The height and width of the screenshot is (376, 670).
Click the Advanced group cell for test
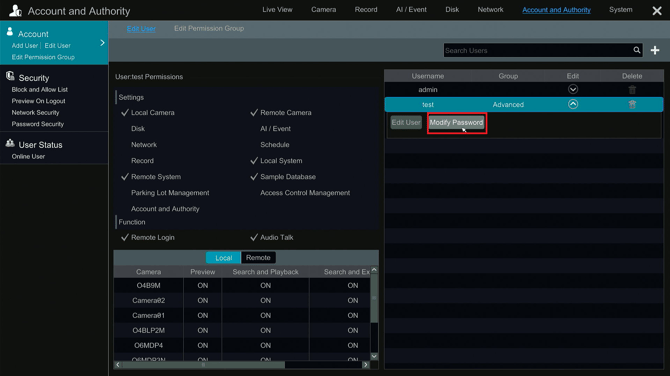[x=508, y=105]
